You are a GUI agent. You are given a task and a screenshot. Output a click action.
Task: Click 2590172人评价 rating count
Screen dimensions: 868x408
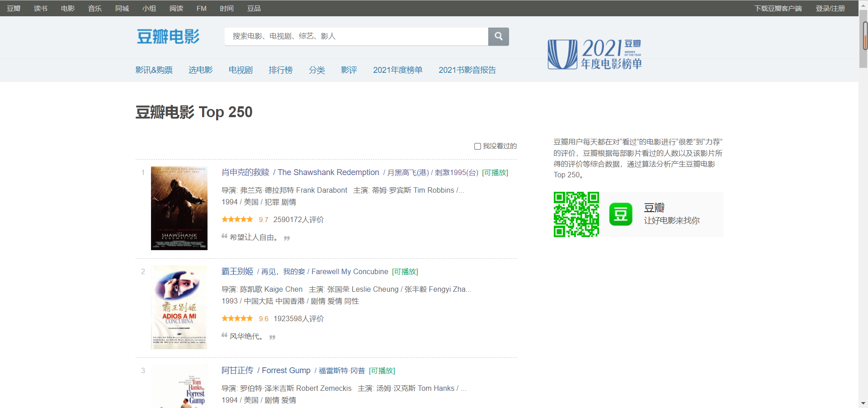click(299, 220)
